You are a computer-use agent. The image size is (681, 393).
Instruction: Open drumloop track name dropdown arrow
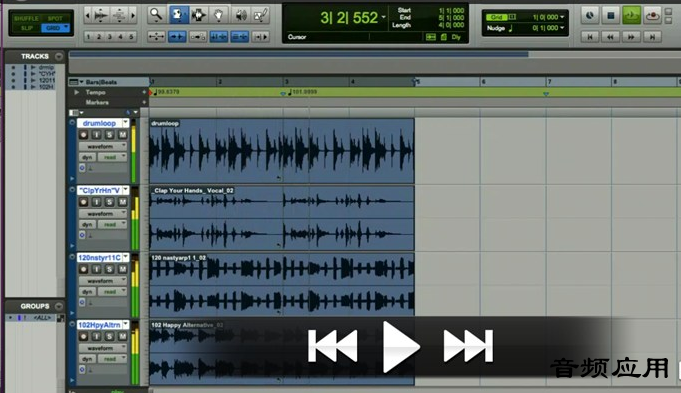click(x=126, y=123)
